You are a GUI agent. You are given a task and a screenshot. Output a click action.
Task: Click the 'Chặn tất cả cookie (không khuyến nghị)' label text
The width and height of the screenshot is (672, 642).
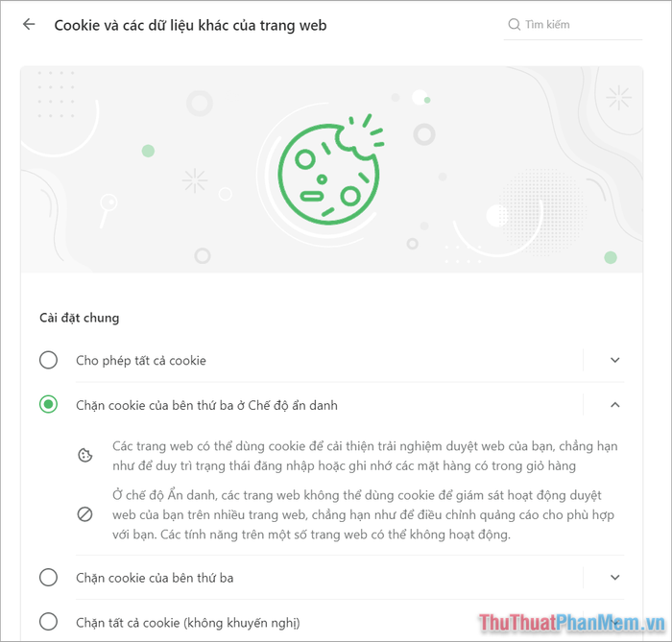pyautogui.click(x=188, y=623)
